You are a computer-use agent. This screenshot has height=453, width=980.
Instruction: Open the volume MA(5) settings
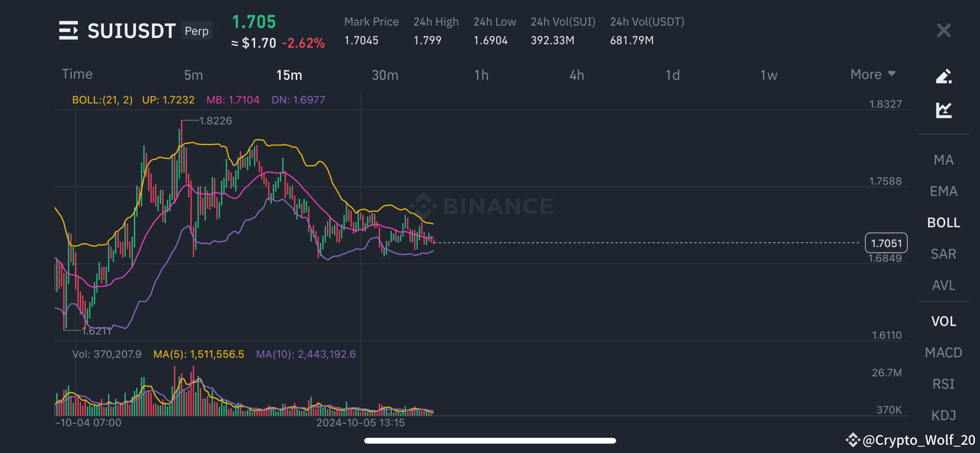(199, 354)
